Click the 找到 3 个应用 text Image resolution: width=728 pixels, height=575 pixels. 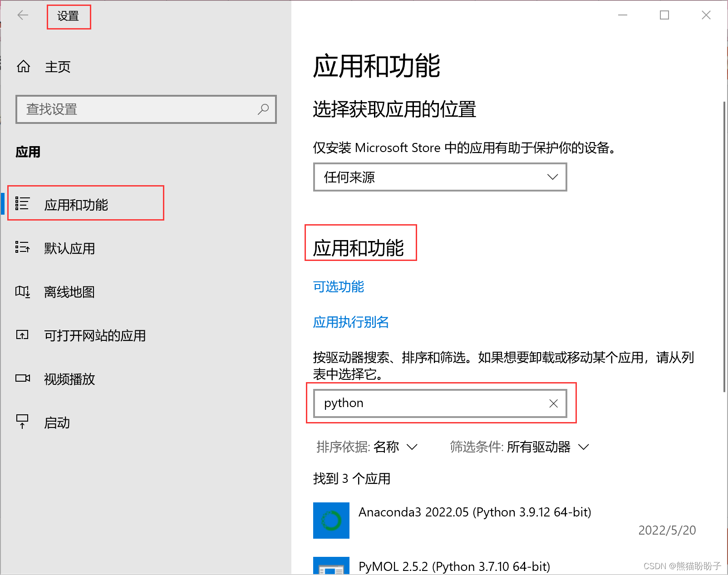(x=352, y=479)
